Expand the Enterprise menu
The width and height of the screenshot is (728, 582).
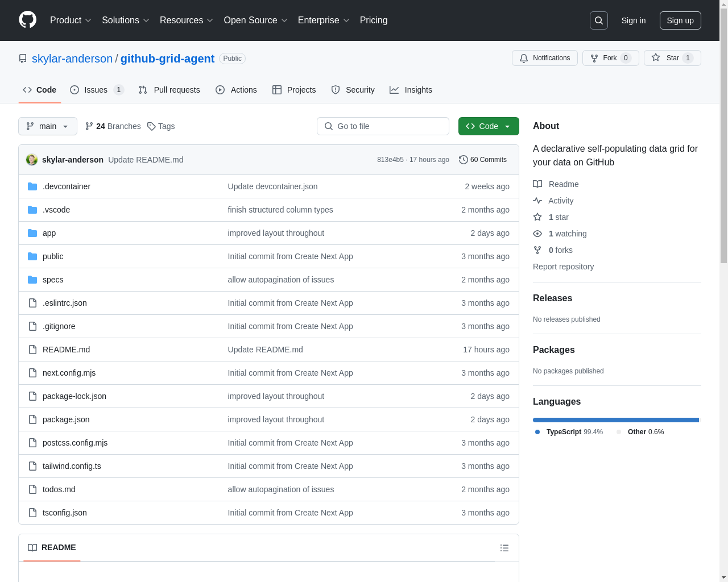coord(324,20)
